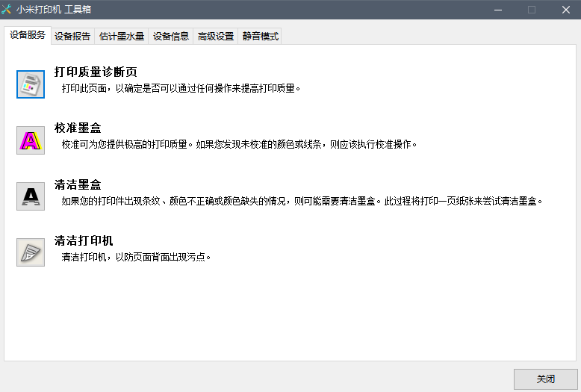Click the description starting with 打印此页面
The image size is (581, 392).
point(181,88)
